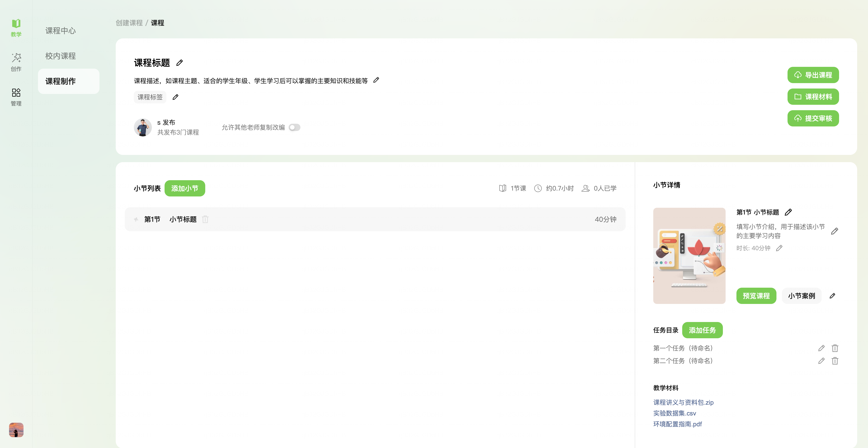Click the edit icon next to 课程标签
This screenshot has width=868, height=448.
(175, 97)
